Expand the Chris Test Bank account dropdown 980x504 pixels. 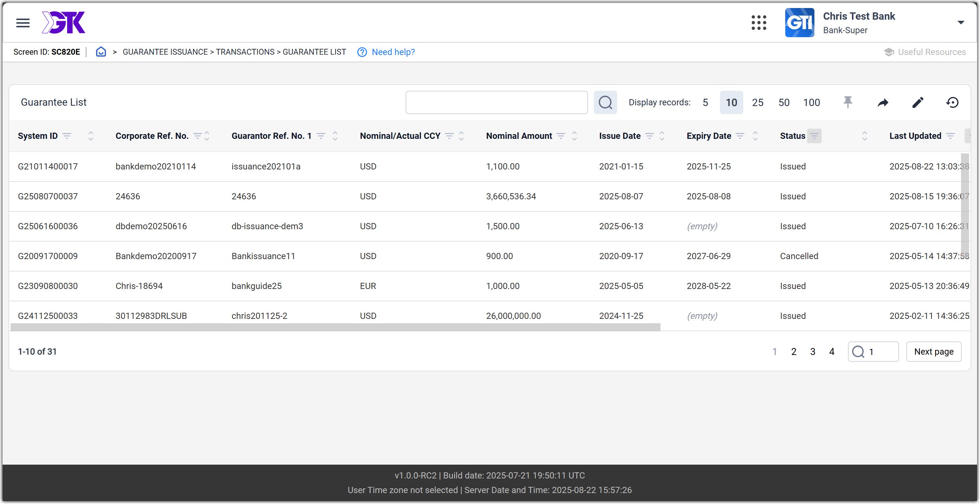961,23
